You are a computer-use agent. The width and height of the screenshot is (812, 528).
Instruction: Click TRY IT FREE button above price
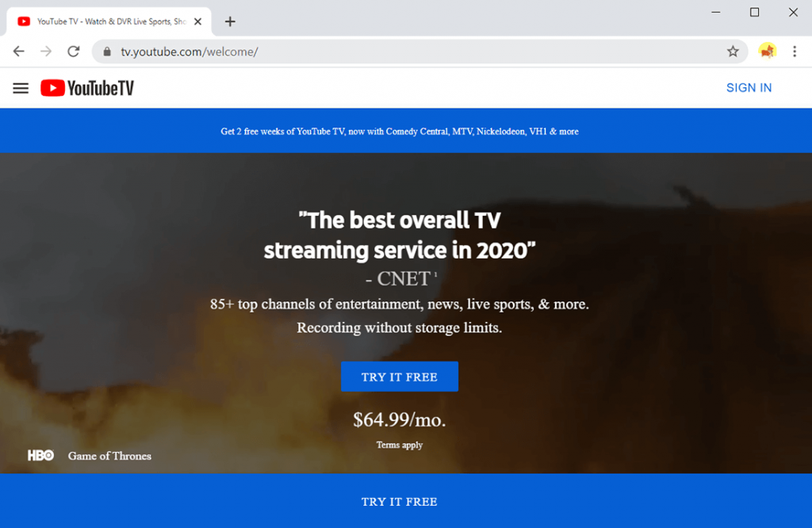coord(400,377)
